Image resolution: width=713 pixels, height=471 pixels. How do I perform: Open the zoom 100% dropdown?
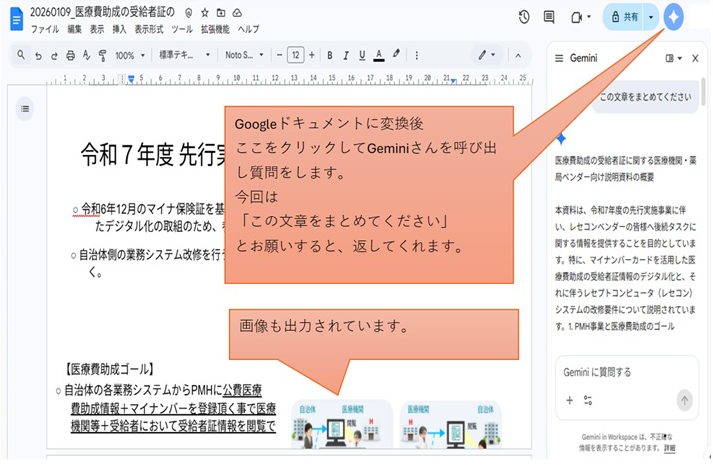pyautogui.click(x=130, y=55)
